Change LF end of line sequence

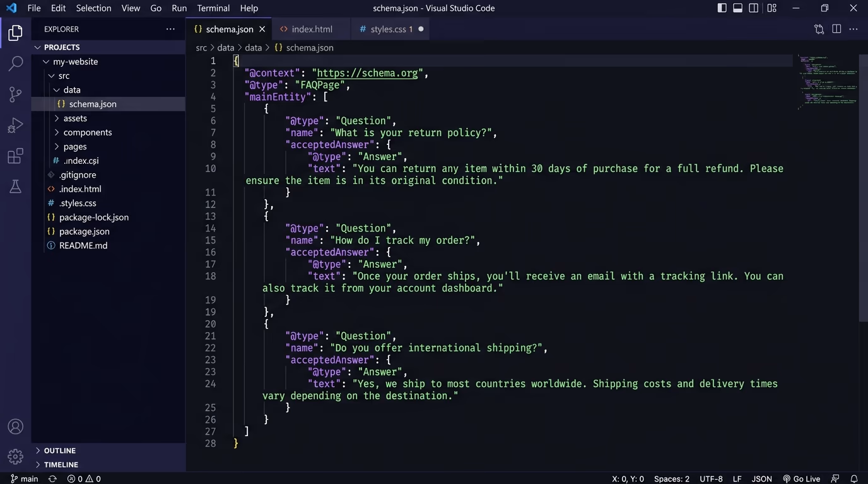pyautogui.click(x=737, y=478)
